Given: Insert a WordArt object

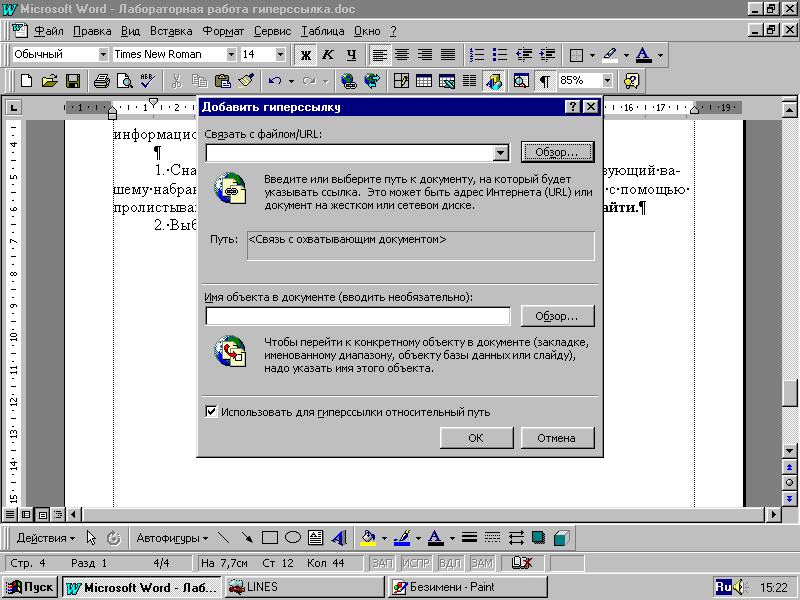Looking at the screenshot, I should click(x=339, y=538).
